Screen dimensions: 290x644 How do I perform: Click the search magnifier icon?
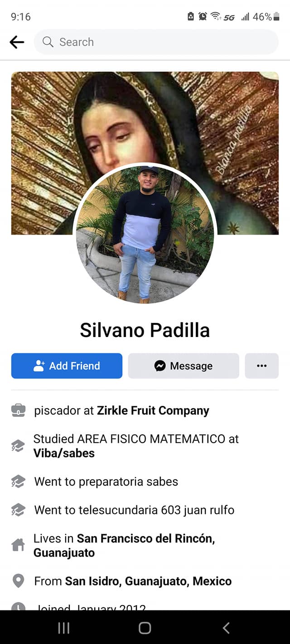(x=48, y=42)
